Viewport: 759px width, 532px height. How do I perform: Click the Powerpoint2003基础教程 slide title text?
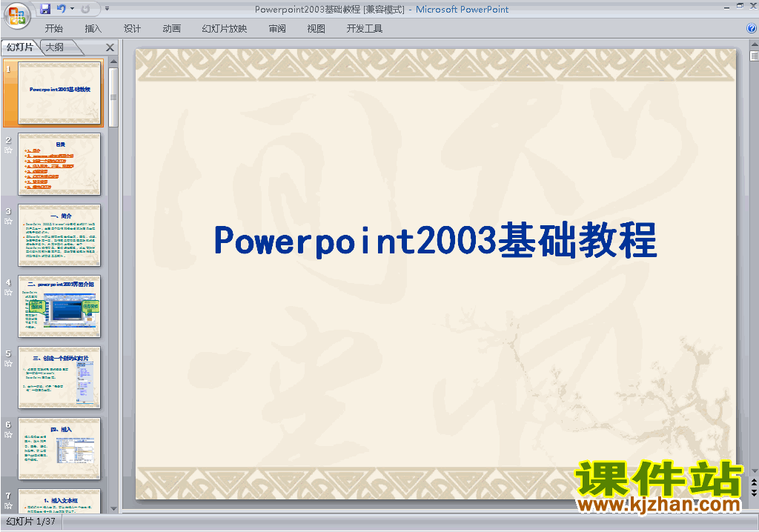tap(435, 240)
